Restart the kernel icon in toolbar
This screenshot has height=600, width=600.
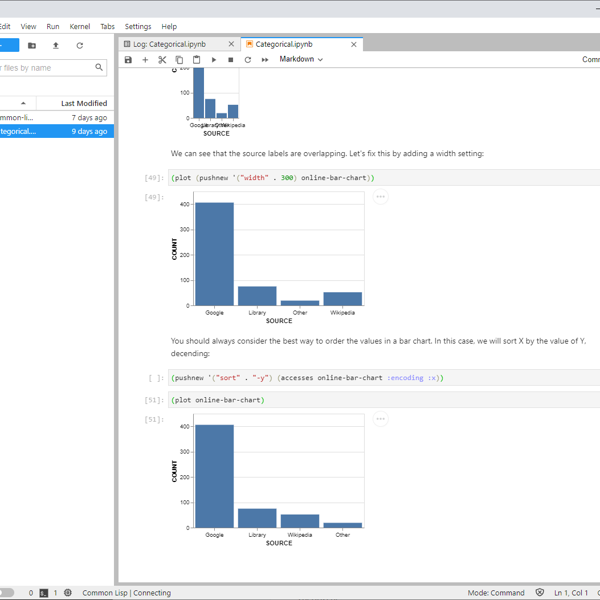click(x=247, y=60)
